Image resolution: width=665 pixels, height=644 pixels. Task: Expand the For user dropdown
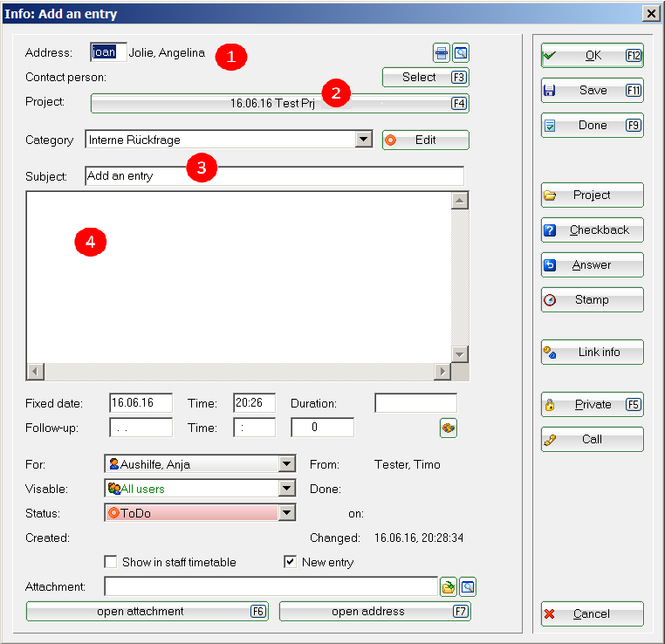[x=286, y=464]
